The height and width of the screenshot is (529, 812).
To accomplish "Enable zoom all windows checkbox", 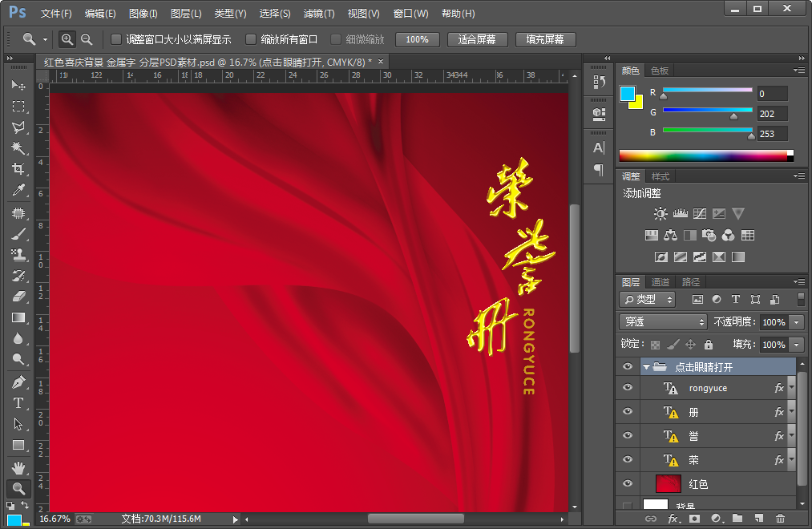I will click(x=251, y=39).
